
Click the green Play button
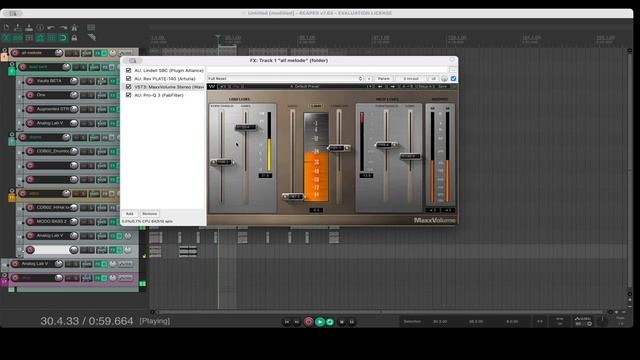coord(320,322)
